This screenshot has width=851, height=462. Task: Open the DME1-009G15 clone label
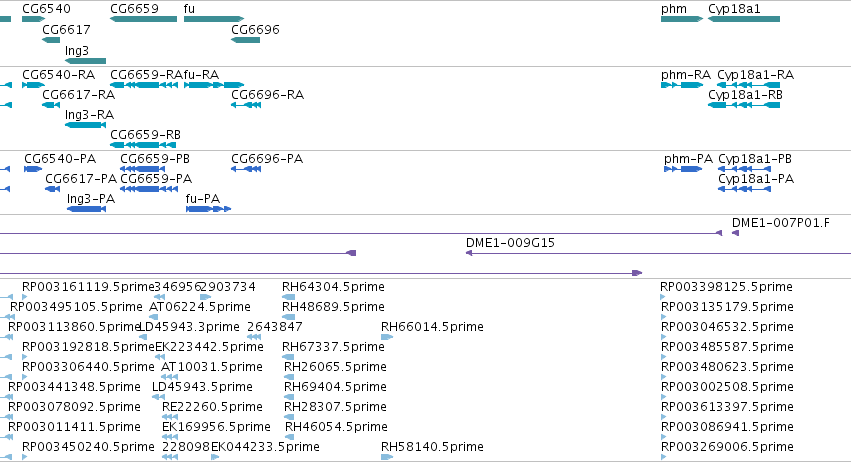[510, 243]
